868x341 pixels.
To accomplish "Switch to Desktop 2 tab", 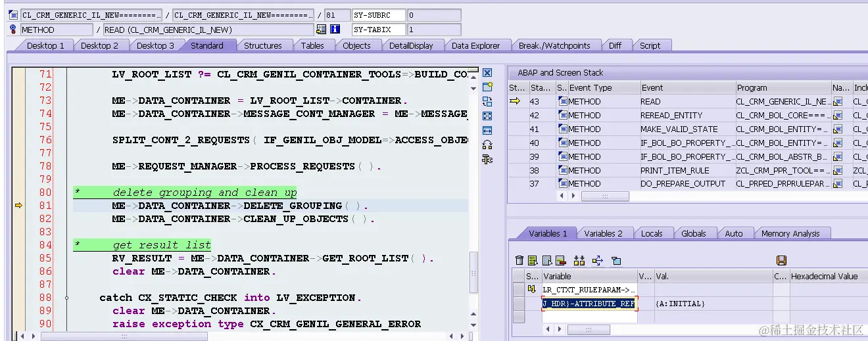I will click(x=99, y=45).
